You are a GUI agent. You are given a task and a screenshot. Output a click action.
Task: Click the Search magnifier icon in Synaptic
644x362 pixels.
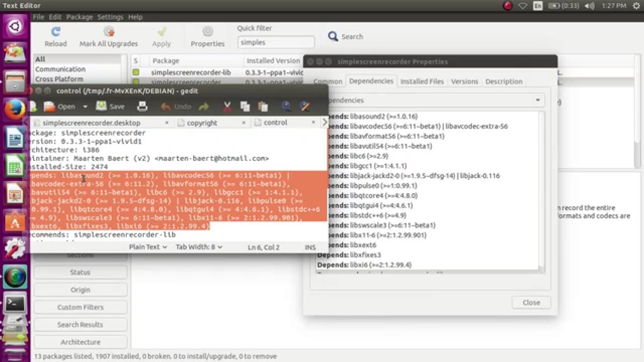tap(333, 36)
